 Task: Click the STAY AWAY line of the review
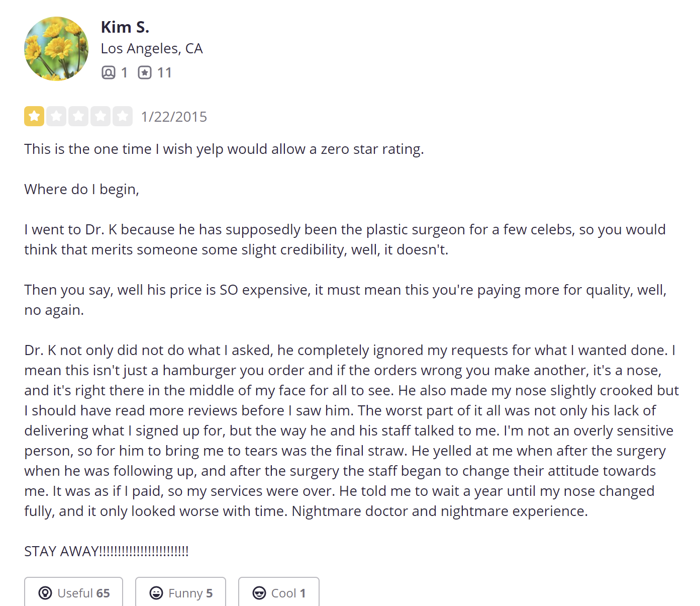[107, 551]
